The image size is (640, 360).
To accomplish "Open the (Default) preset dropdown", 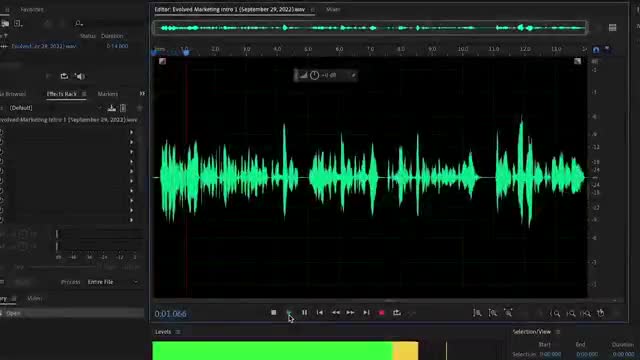I will pyautogui.click(x=55, y=108).
